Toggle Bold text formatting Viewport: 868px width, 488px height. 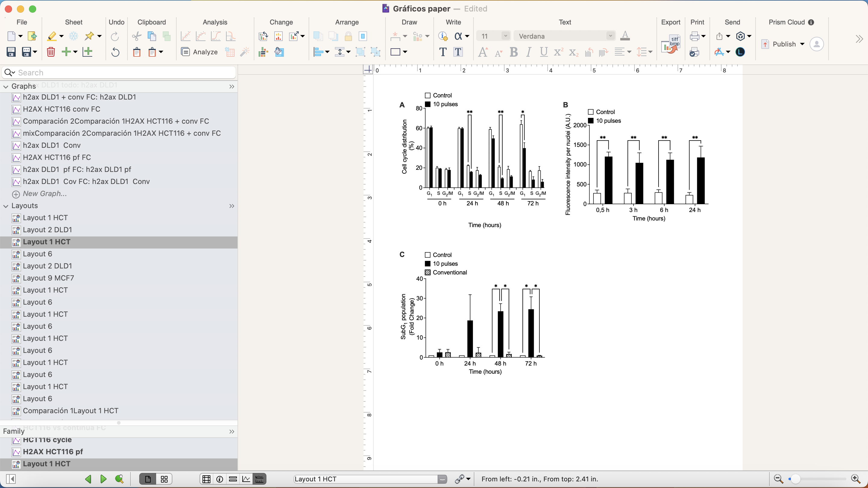514,52
